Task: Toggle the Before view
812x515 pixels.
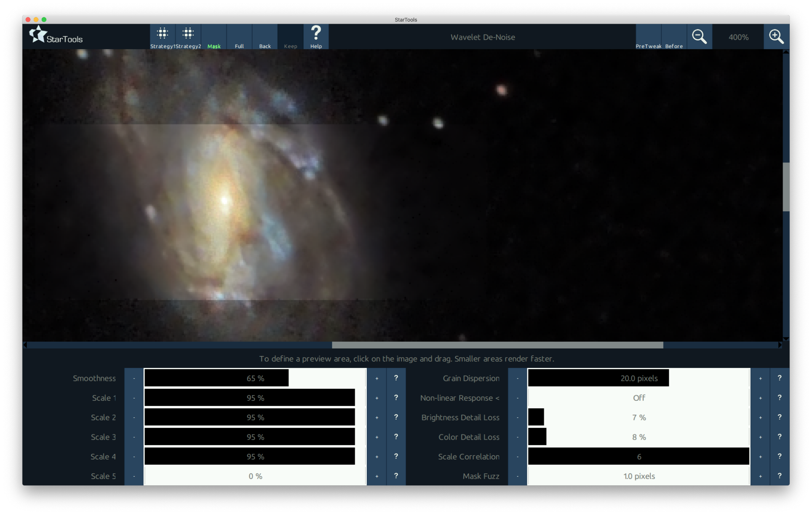Action: click(674, 37)
